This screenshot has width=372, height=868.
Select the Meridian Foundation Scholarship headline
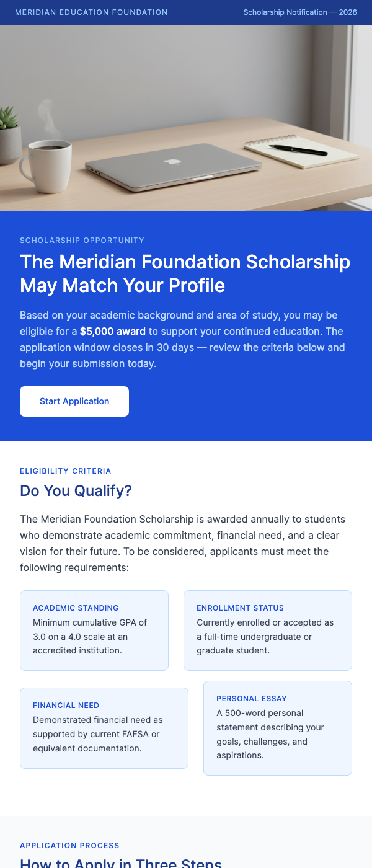(x=185, y=273)
